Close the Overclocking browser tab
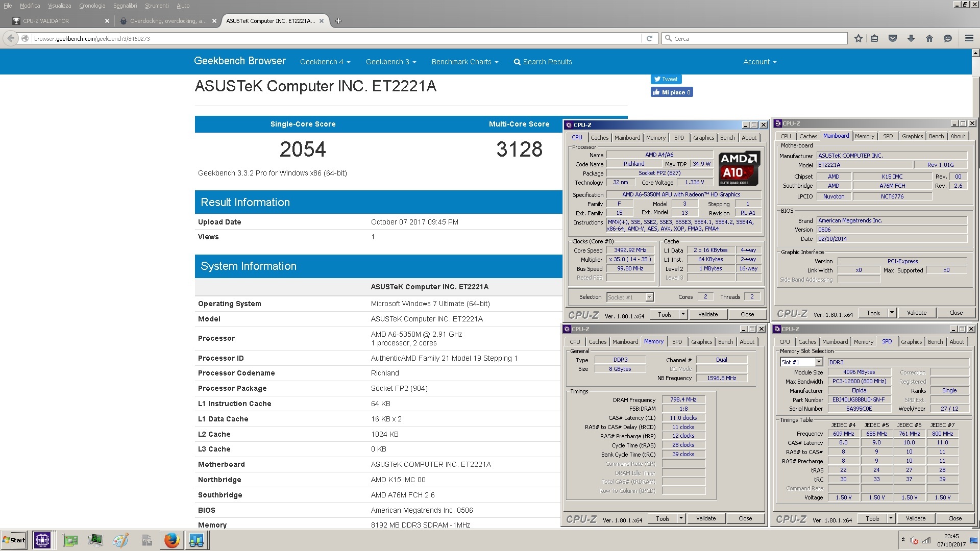This screenshot has height=551, width=980. click(214, 21)
